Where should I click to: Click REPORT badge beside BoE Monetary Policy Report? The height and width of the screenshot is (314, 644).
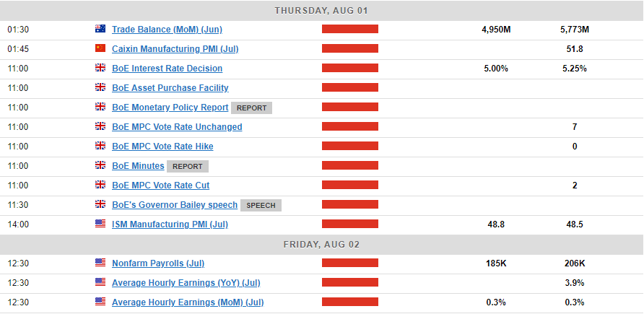pos(251,108)
